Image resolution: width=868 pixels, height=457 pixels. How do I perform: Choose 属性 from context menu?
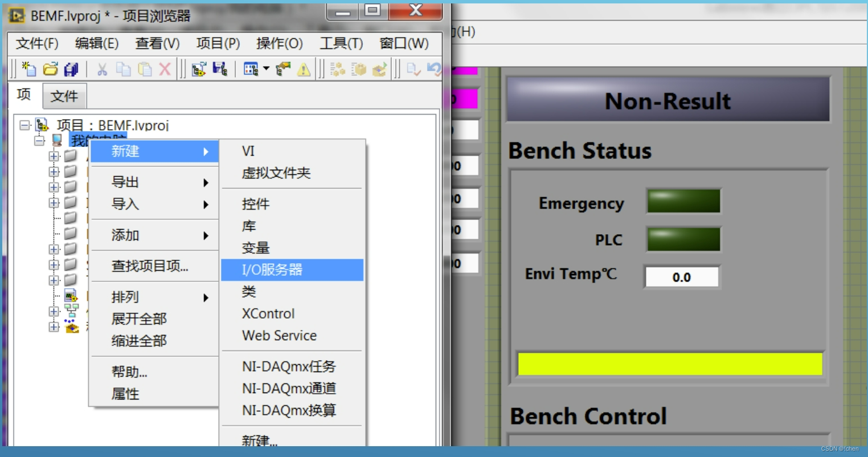tap(154, 394)
